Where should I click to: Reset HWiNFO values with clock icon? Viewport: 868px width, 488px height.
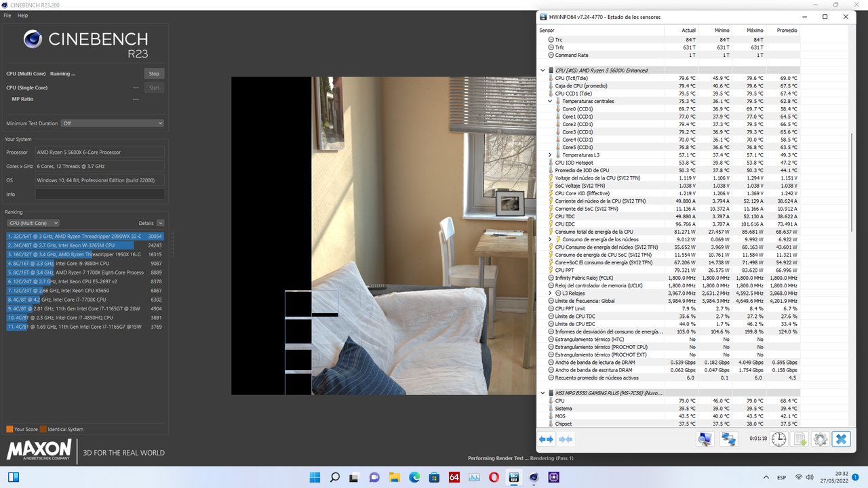point(778,439)
